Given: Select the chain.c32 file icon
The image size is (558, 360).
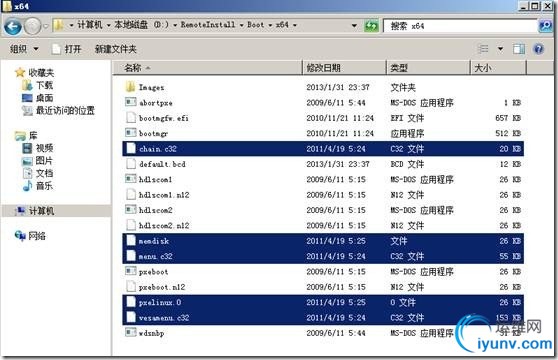Looking at the screenshot, I should pos(131,148).
